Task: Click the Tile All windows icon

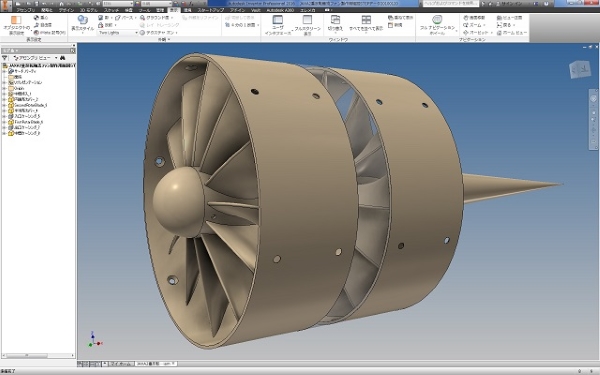Action: coord(366,20)
